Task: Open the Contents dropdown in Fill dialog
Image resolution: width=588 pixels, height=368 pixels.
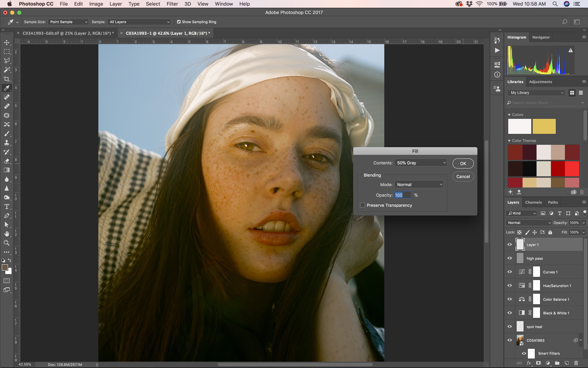Action: 421,163
